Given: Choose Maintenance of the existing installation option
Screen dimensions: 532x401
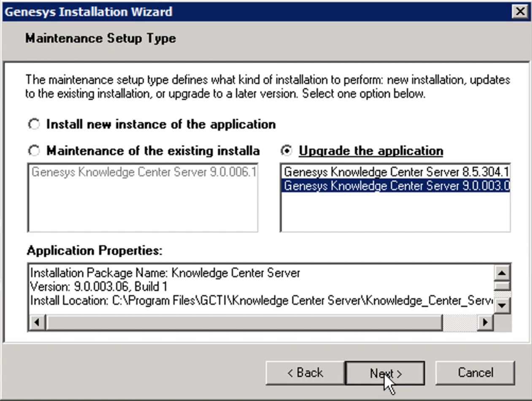Looking at the screenshot, I should (x=34, y=151).
